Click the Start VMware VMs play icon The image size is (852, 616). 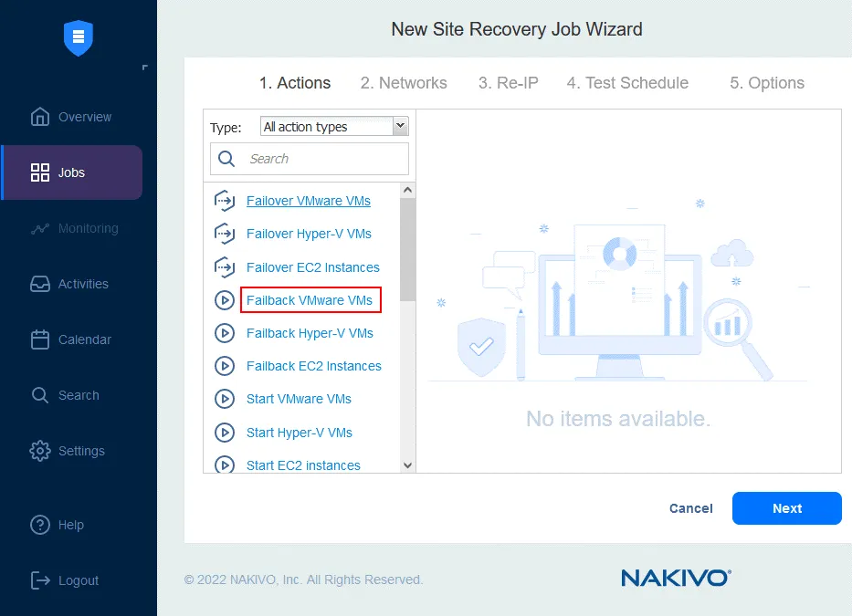pyautogui.click(x=225, y=399)
